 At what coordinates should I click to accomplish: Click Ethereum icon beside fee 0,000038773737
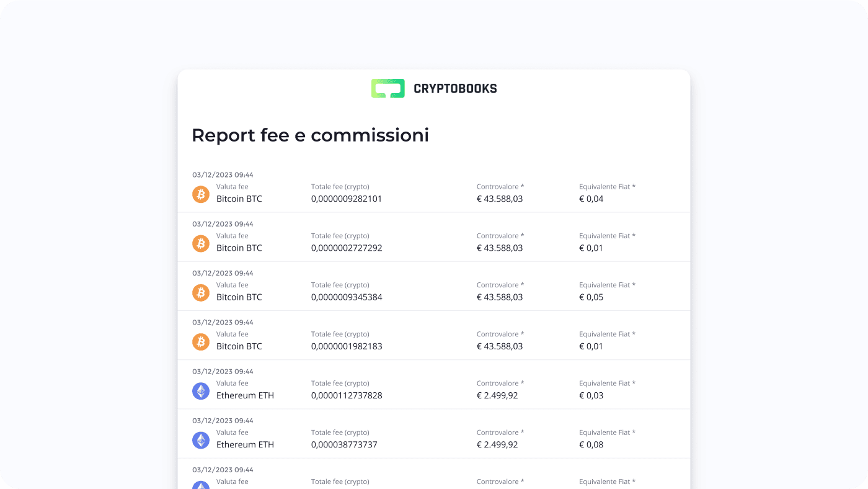pyautogui.click(x=201, y=440)
